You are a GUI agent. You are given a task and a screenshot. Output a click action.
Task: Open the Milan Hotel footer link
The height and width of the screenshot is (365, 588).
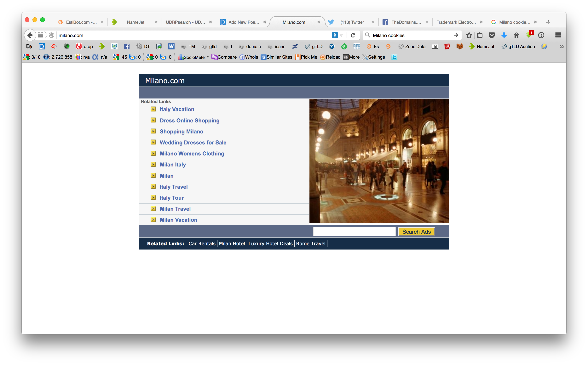[232, 244]
